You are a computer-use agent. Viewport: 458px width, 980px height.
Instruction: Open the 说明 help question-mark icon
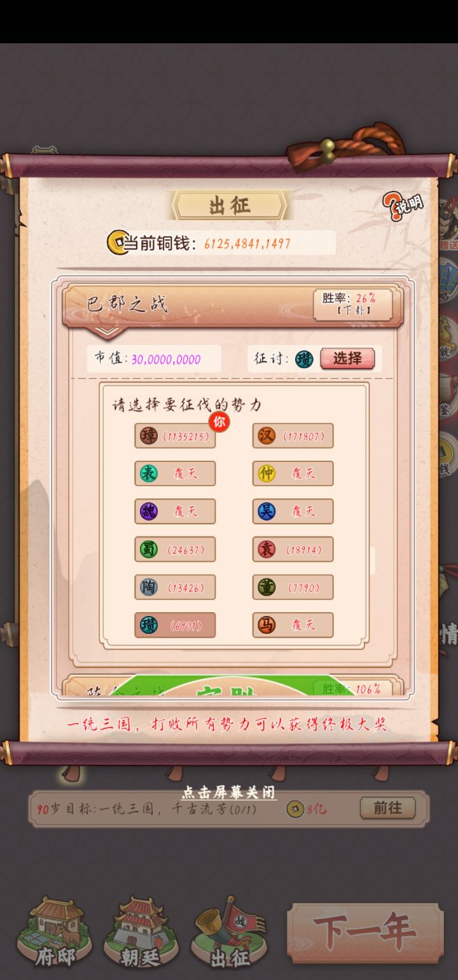tap(403, 206)
